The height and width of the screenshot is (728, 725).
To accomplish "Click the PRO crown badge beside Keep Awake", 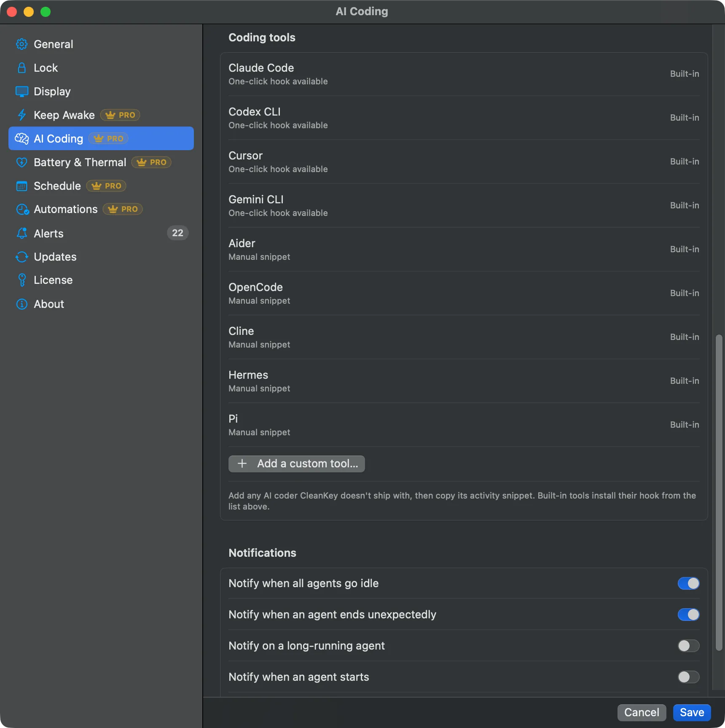I will point(120,115).
